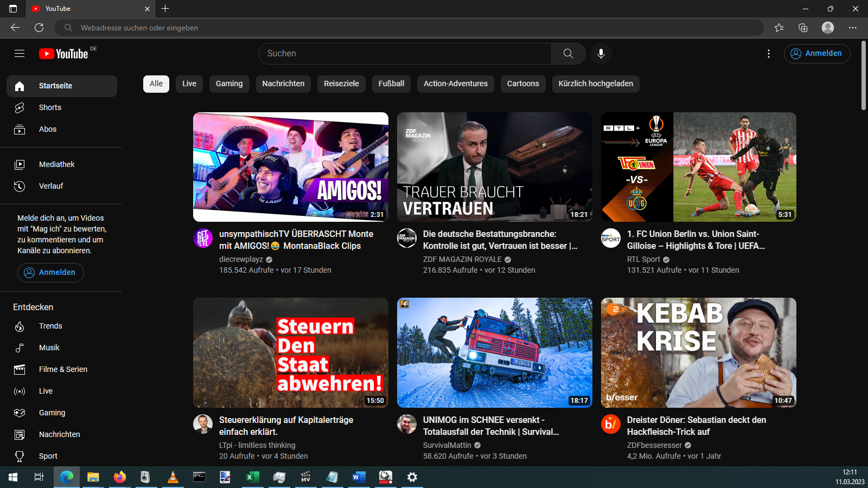Open Live broadcast icon in Entdecken
The height and width of the screenshot is (488, 868).
click(20, 391)
